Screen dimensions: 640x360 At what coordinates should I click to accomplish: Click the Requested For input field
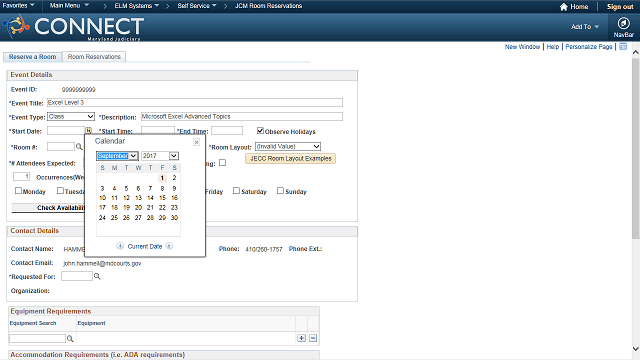[x=77, y=276]
